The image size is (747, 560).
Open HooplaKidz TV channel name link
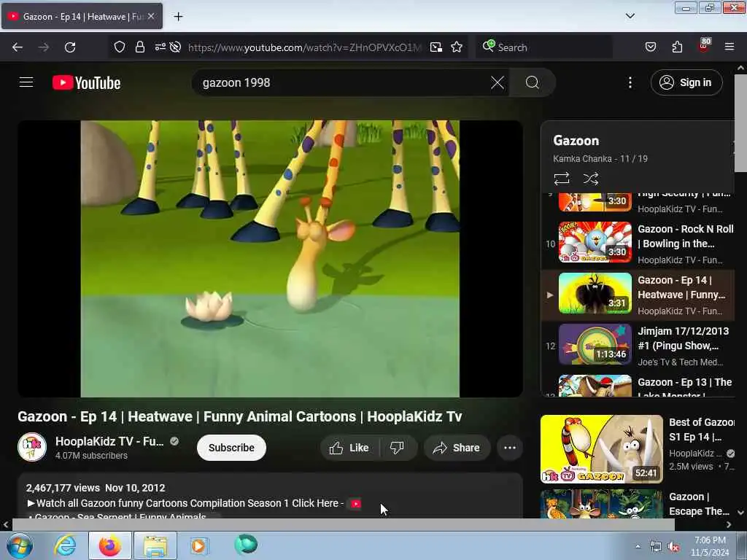(109, 441)
